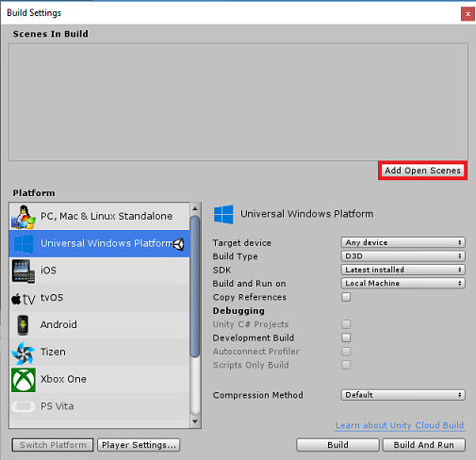The width and height of the screenshot is (476, 460).
Task: Toggle the Unity C# Projects checkbox
Action: click(346, 324)
